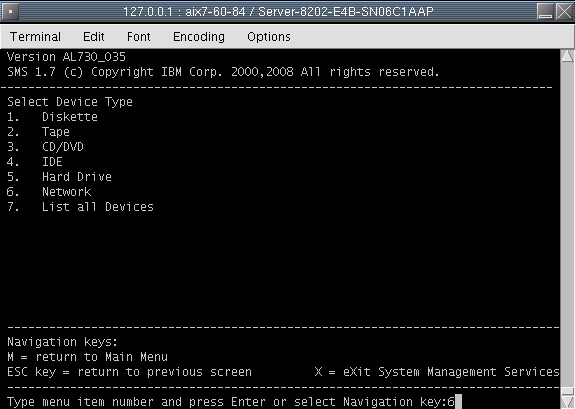Click the window title bar text
Viewport: 575px width, 409px height.
click(278, 12)
